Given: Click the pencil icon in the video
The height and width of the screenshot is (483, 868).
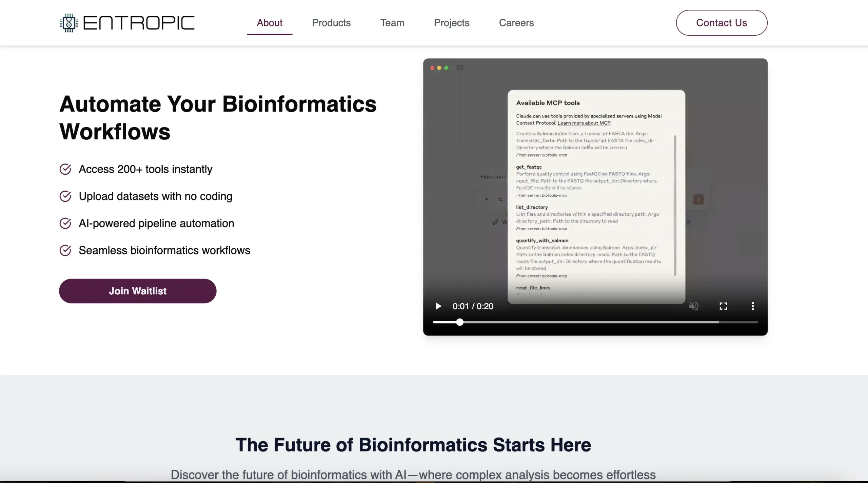Looking at the screenshot, I should pos(495,222).
